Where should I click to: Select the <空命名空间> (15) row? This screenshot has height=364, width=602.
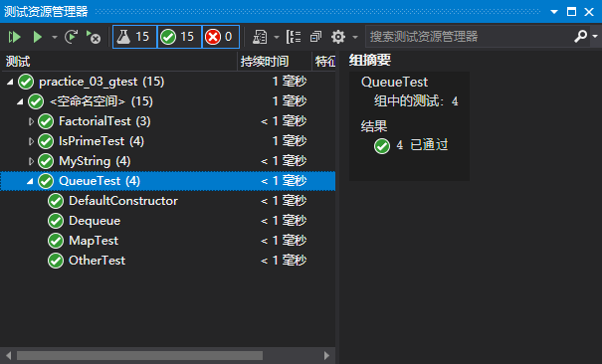click(168, 101)
